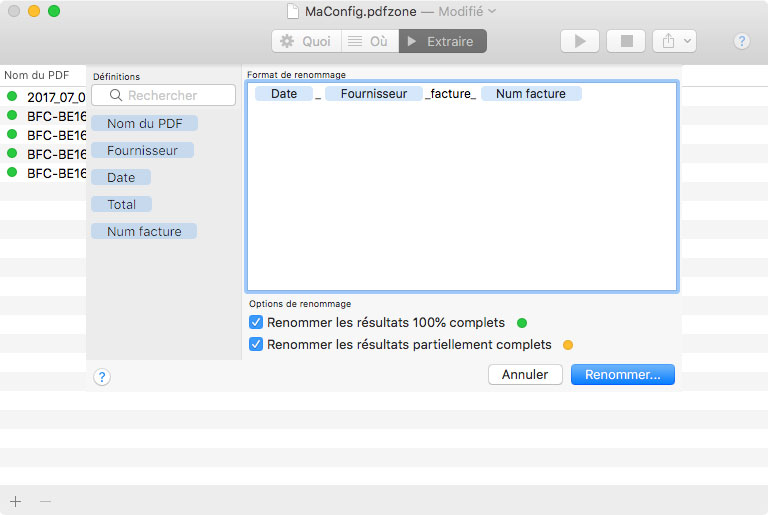Select the Total definition token
768x515 pixels.
click(x=121, y=204)
